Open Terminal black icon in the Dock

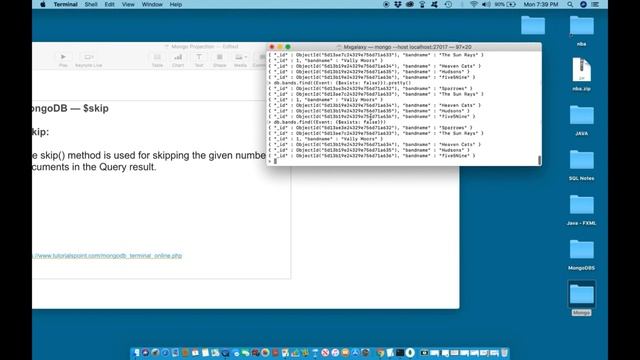click(400, 353)
